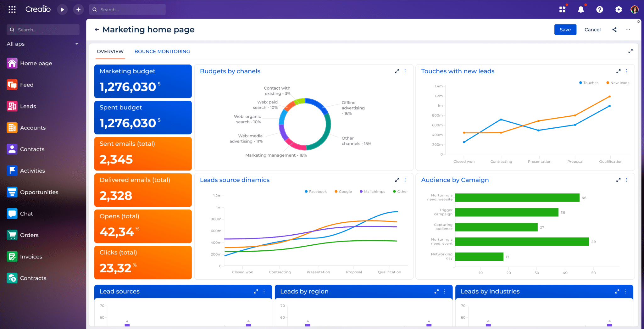
Task: Expand Leads source dinamics chart fullscreen
Action: pos(397,180)
